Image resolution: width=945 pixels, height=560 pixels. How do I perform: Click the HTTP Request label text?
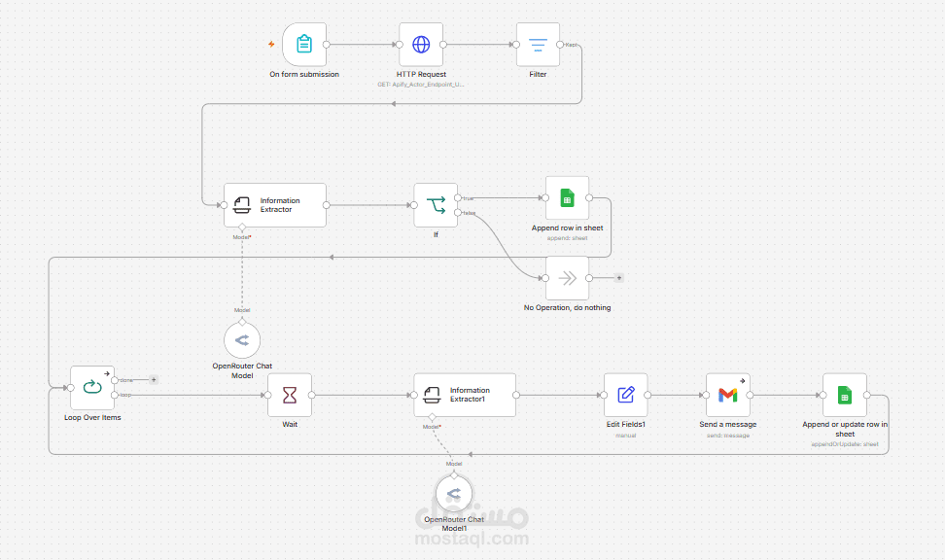click(x=421, y=74)
